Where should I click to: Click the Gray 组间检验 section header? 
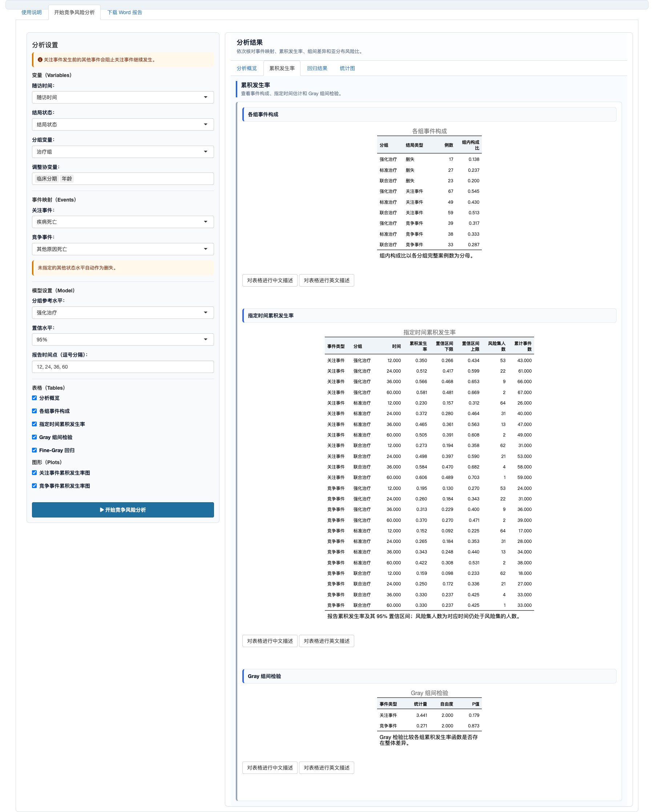pos(429,676)
